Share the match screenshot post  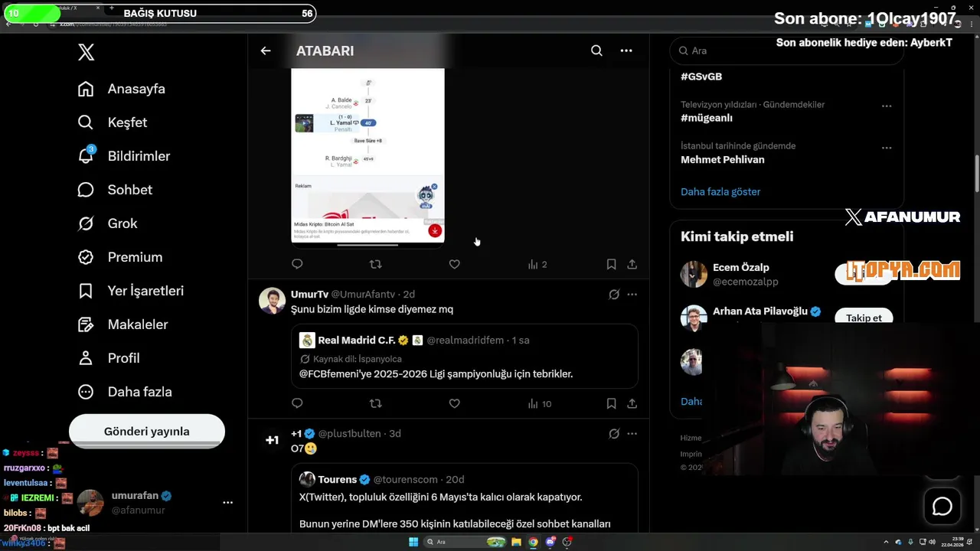(x=632, y=264)
